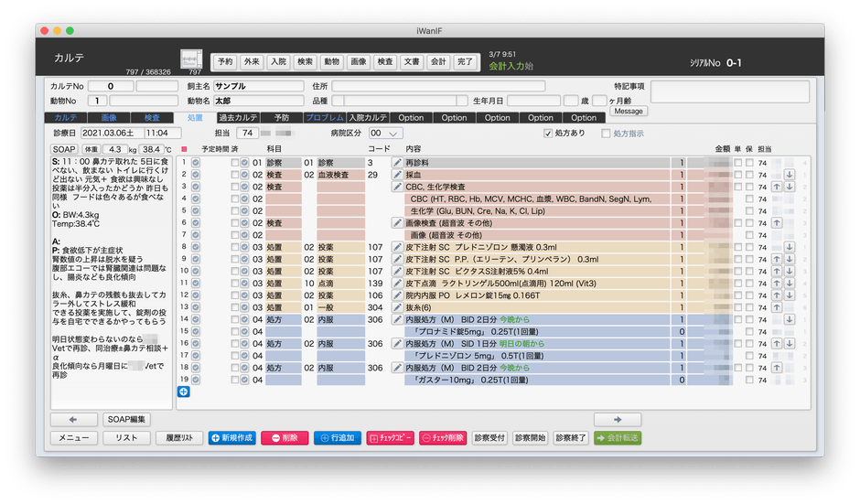860x504 pixels.
Task: Click the blue plus icon below row 19
Action: [183, 392]
